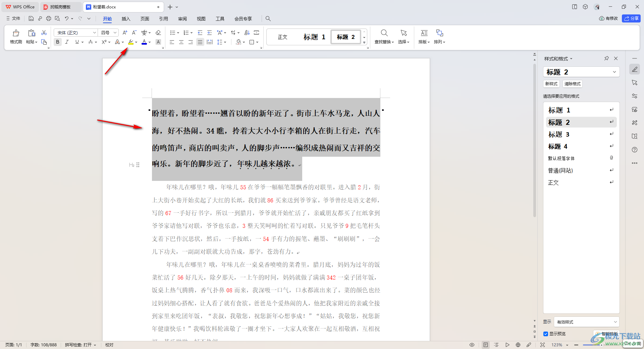The image size is (644, 349).
Task: Open the 显示 有效样式 dropdown
Action: click(586, 322)
